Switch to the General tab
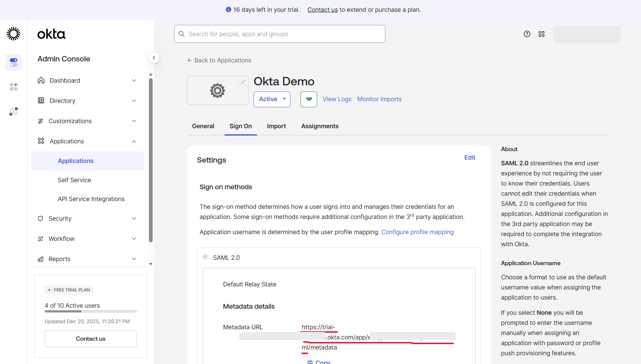 tap(203, 126)
